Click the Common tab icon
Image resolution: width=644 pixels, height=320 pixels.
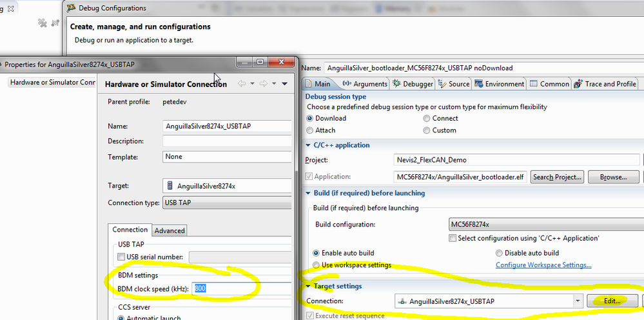[x=534, y=84]
